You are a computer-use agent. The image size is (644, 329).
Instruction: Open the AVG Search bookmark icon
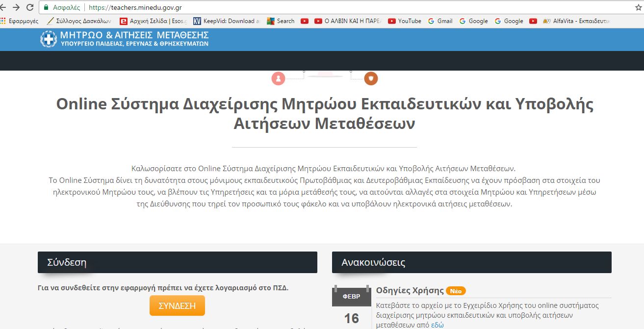point(270,21)
